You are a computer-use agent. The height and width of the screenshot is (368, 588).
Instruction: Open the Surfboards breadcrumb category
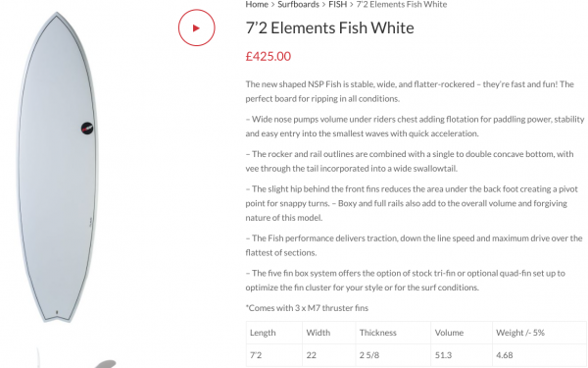298,5
